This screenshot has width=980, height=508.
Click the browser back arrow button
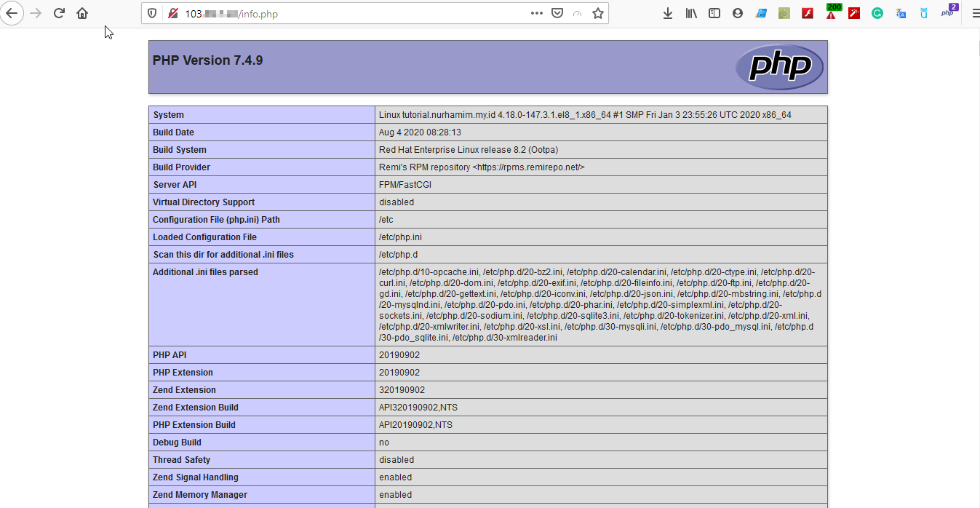click(x=12, y=13)
